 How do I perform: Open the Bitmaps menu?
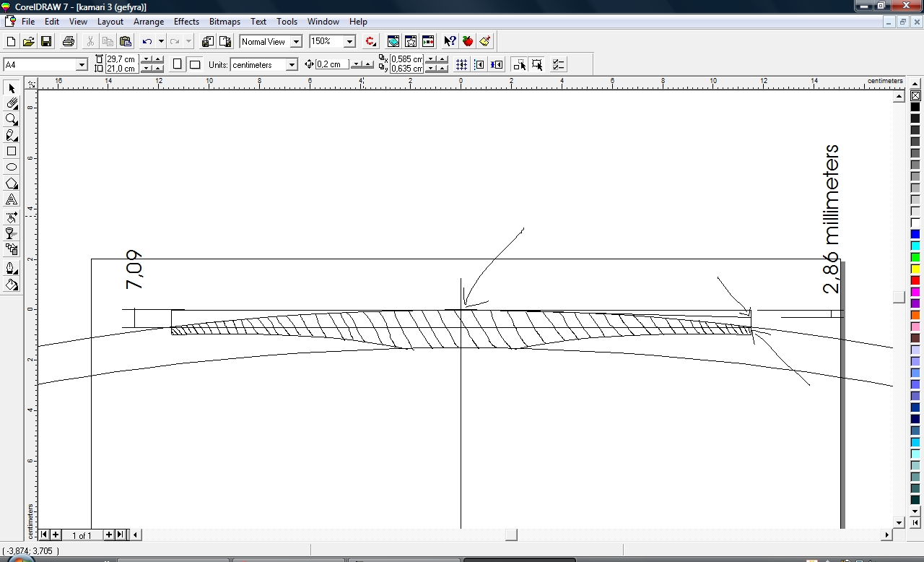225,22
